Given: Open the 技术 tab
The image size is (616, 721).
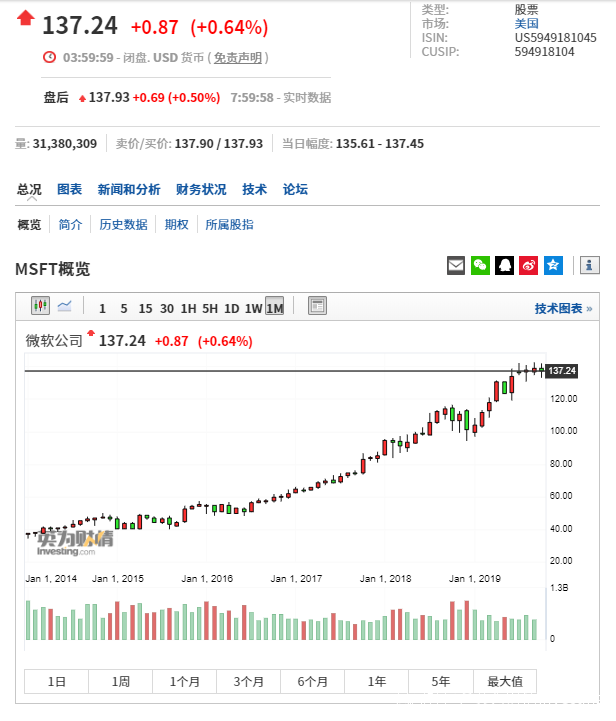Looking at the screenshot, I should pyautogui.click(x=255, y=189).
